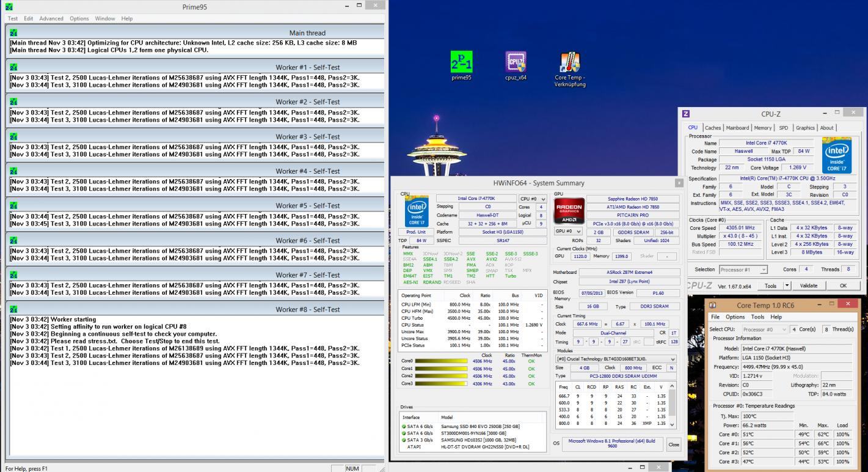The image size is (868, 472).
Task: Open the Test menu in Prime95
Action: (12, 18)
